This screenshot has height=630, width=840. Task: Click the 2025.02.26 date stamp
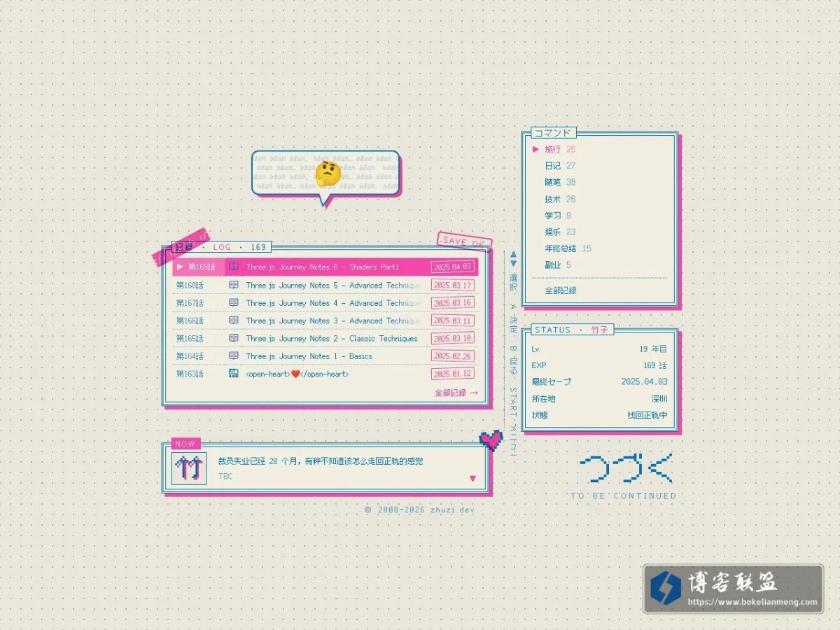pos(452,356)
